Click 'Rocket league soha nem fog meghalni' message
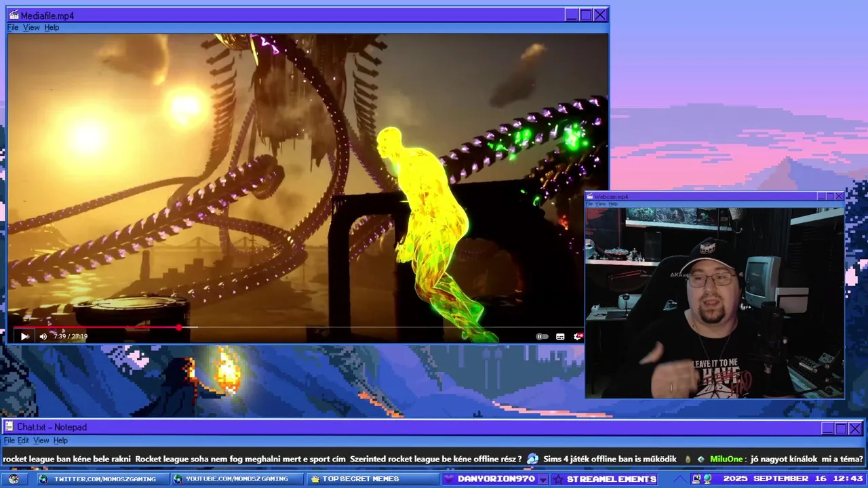Viewport: 868px width, 488px height. (x=240, y=459)
